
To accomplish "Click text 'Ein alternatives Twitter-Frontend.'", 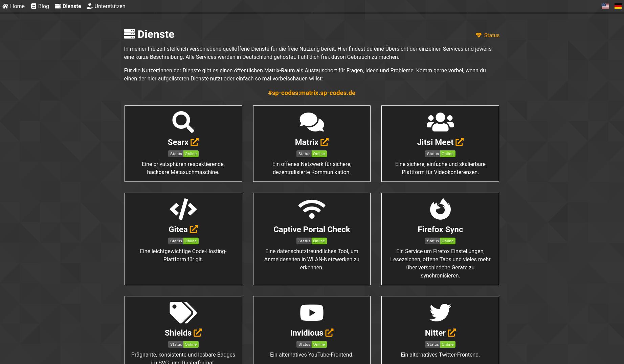I will (440, 355).
